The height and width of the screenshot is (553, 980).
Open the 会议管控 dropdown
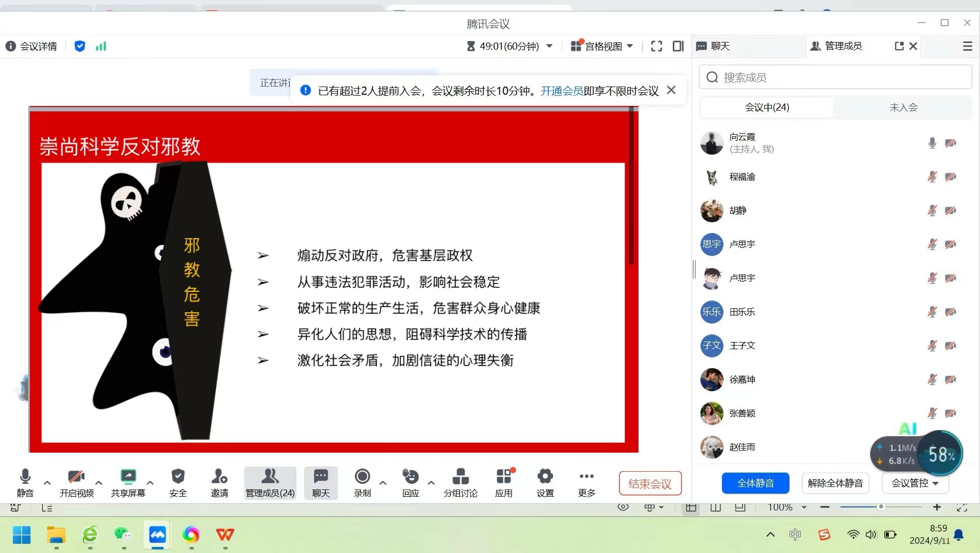(x=915, y=483)
